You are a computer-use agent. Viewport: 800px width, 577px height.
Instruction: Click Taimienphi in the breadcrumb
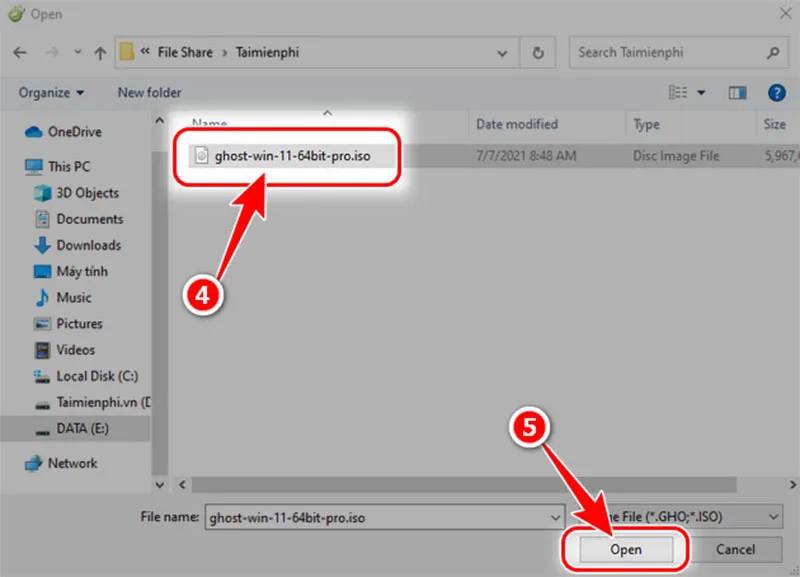pos(267,53)
